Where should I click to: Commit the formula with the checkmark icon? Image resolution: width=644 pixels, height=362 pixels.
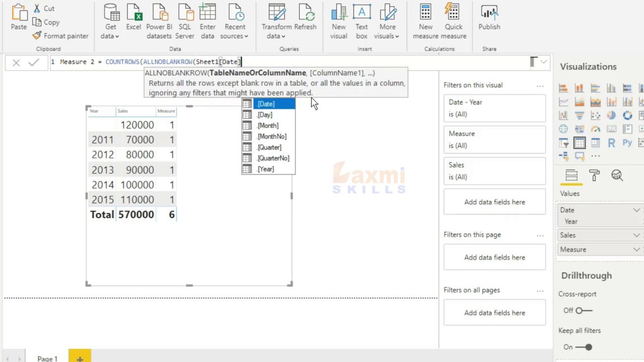[34, 62]
